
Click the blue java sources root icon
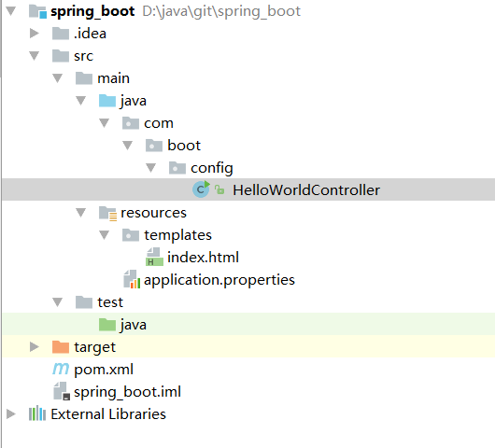(x=107, y=101)
